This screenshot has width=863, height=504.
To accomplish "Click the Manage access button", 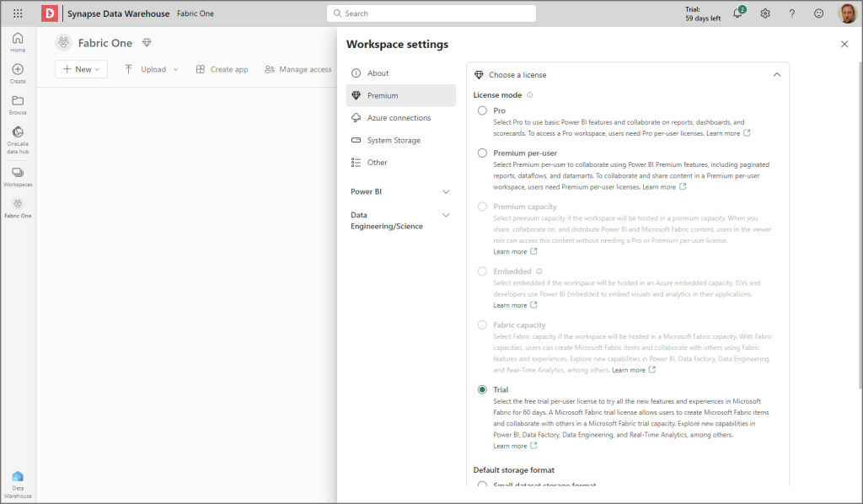I will (x=297, y=69).
